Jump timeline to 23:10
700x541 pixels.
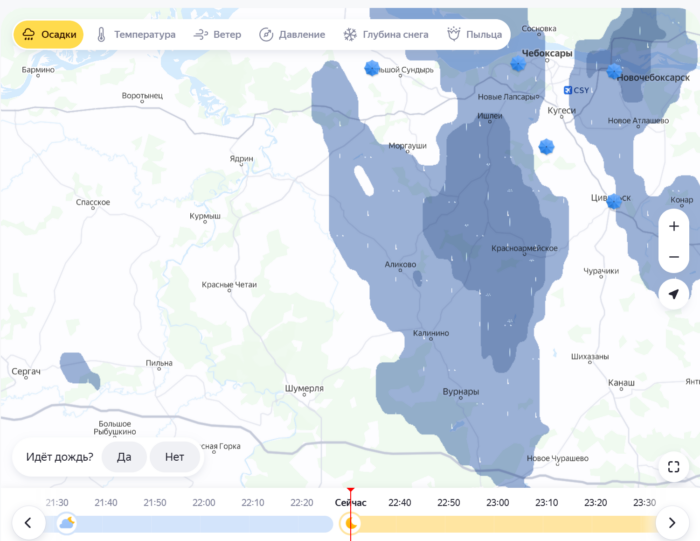click(x=547, y=503)
